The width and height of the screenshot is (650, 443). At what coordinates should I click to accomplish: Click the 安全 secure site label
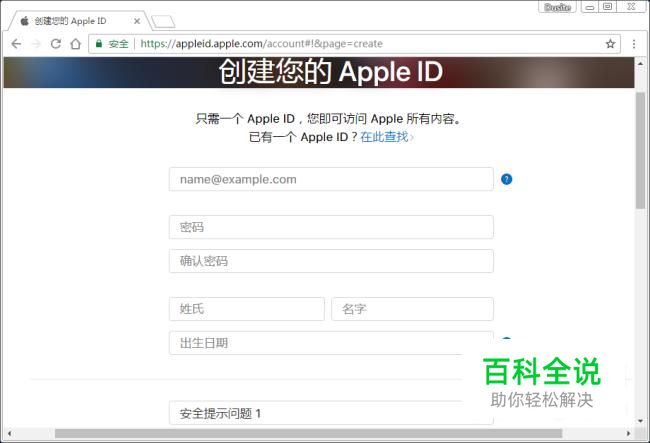119,44
